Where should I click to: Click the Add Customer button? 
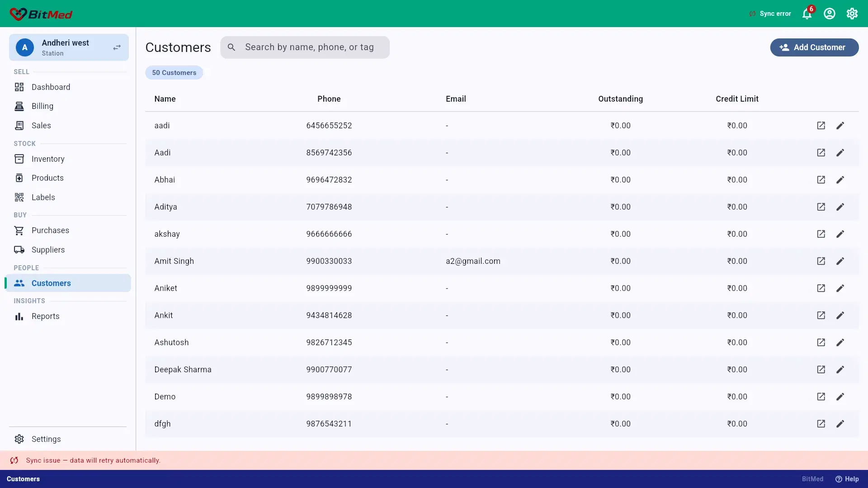814,47
